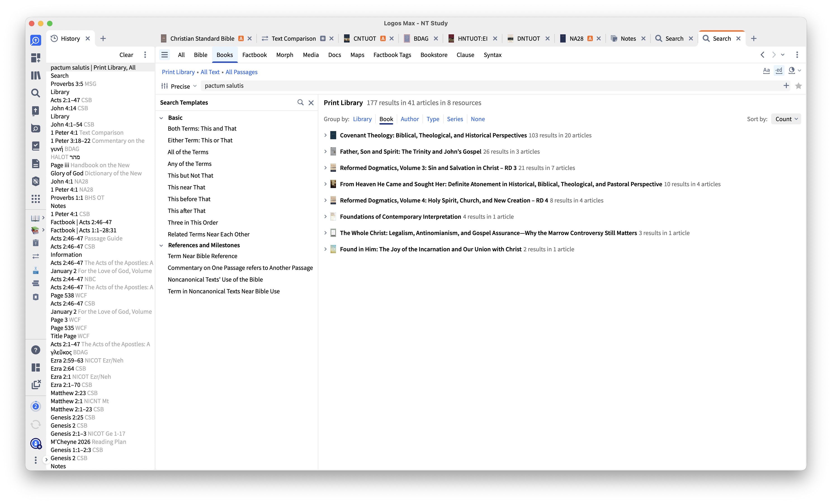Screen dimensions: 832x504
Task: Group results by None
Action: [477, 119]
